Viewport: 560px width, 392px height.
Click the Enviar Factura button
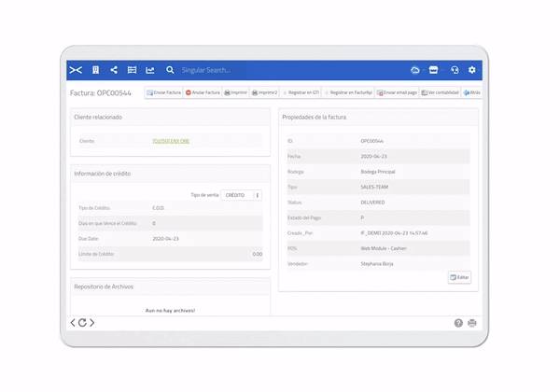(164, 92)
